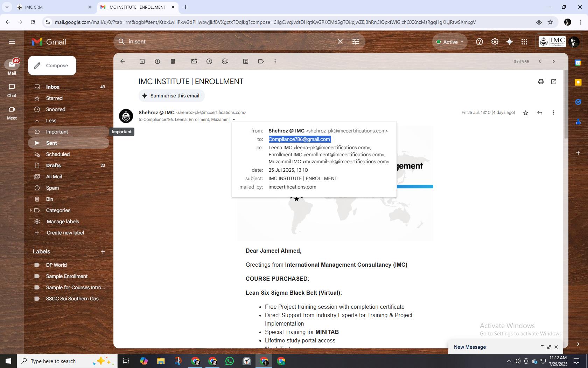
Task: Click Back to Sent arrow in toolbar
Action: pos(122,61)
